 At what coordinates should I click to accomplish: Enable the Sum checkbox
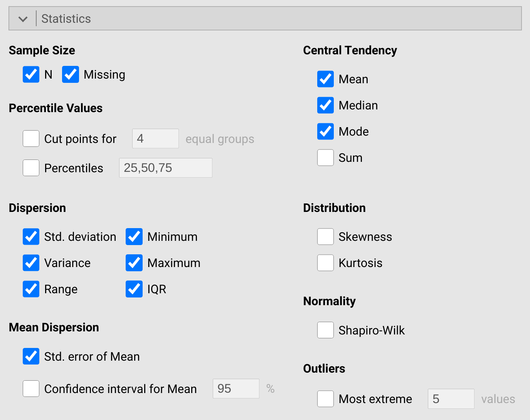pyautogui.click(x=325, y=158)
